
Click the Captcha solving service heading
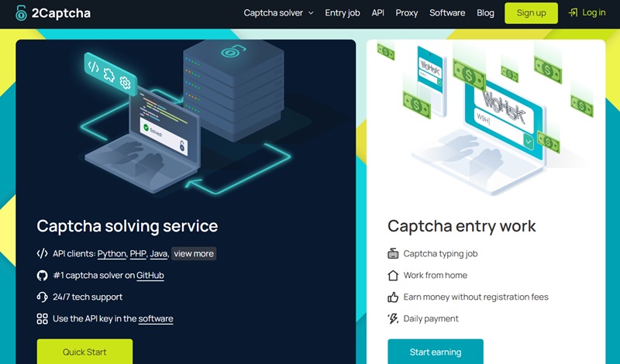click(127, 226)
